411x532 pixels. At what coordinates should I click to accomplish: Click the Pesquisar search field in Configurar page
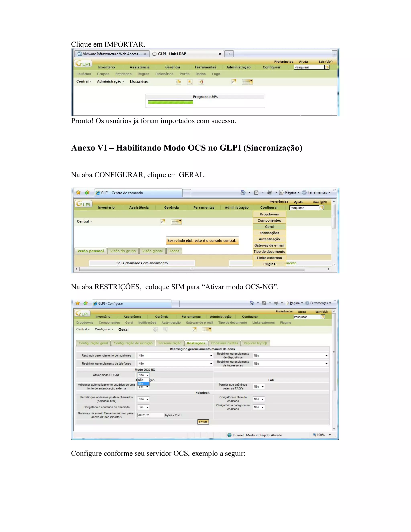307,317
